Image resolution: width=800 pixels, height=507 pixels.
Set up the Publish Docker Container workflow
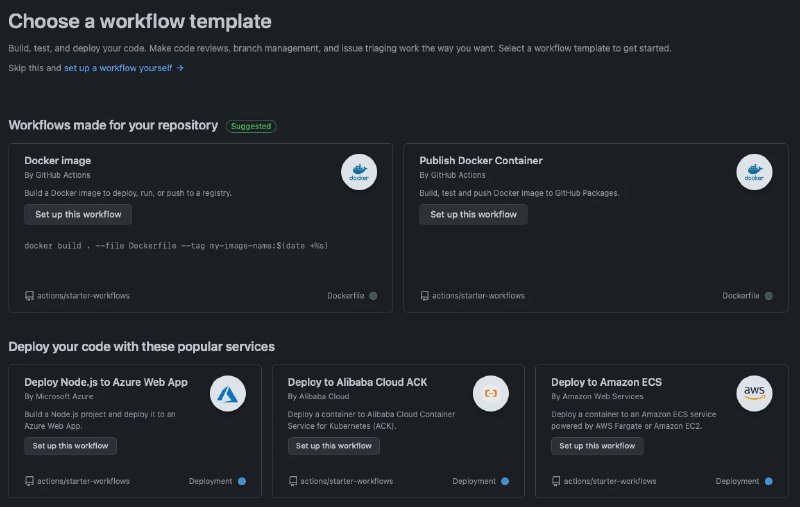pos(473,214)
